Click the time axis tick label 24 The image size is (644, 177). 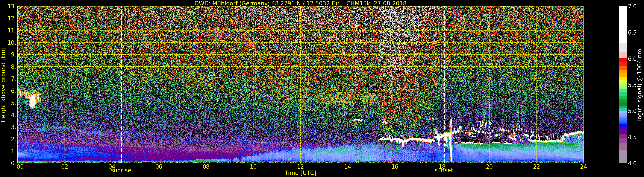click(583, 166)
